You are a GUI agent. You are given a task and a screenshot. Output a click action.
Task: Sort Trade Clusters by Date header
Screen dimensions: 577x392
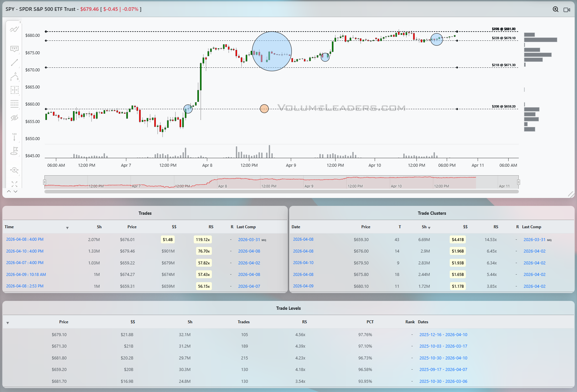[296, 227]
